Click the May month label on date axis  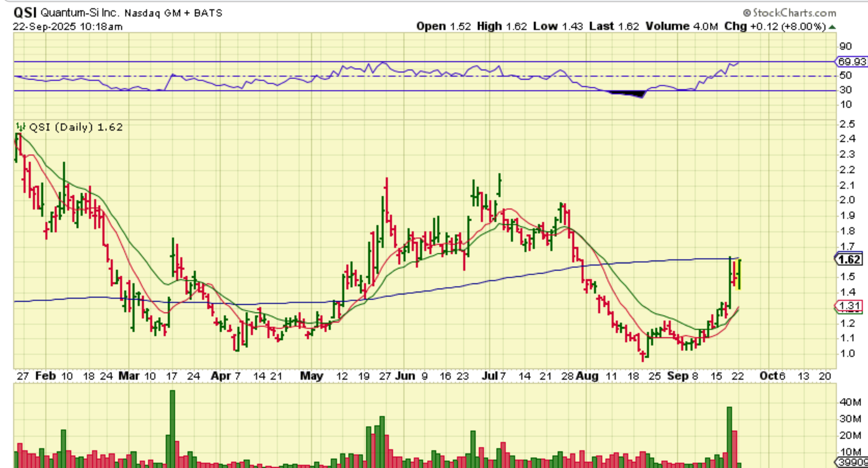(x=311, y=376)
